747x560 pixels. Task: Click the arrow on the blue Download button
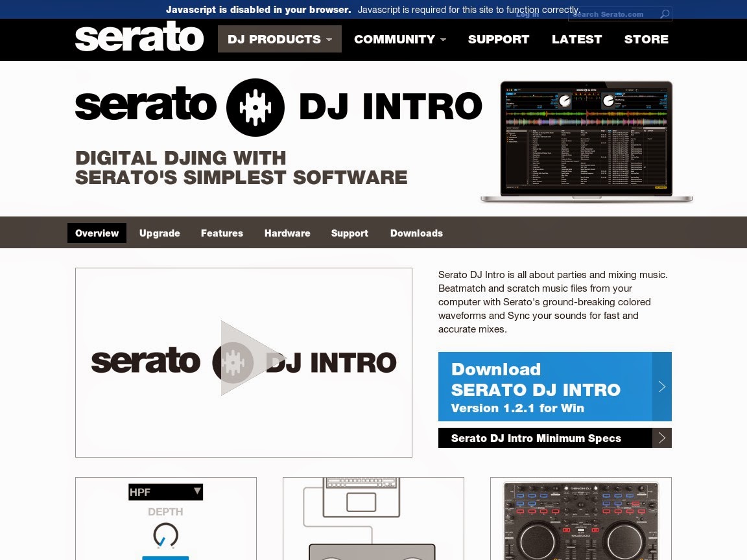[x=661, y=386]
